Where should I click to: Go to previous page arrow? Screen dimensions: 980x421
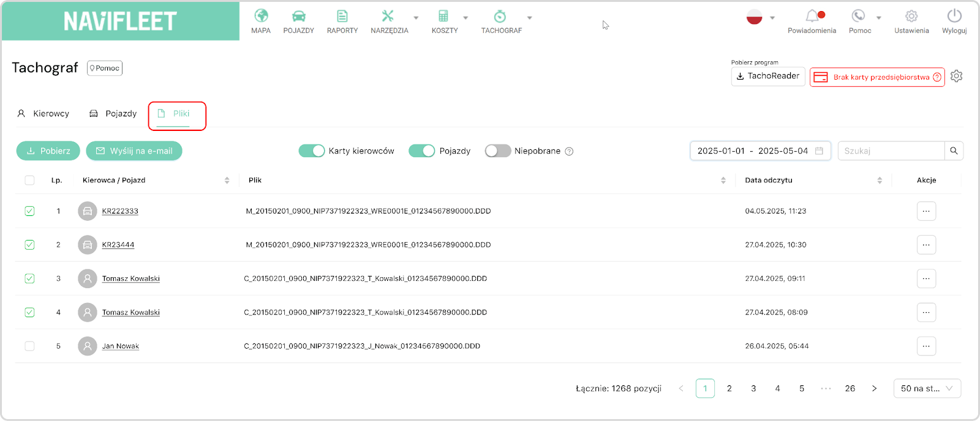[681, 389]
